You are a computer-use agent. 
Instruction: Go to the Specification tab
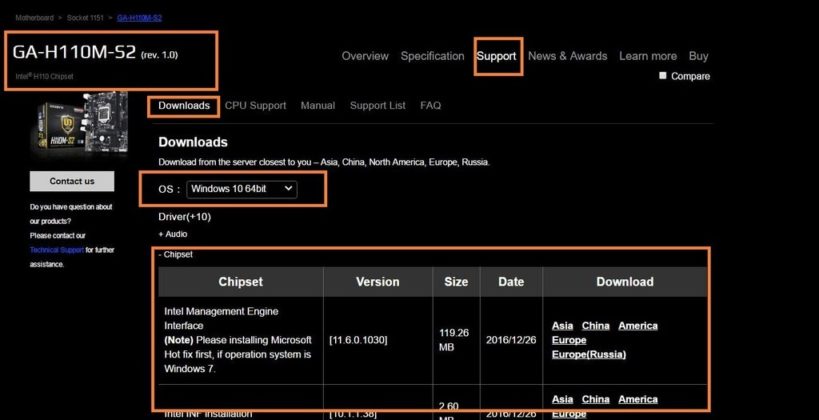pyautogui.click(x=432, y=56)
